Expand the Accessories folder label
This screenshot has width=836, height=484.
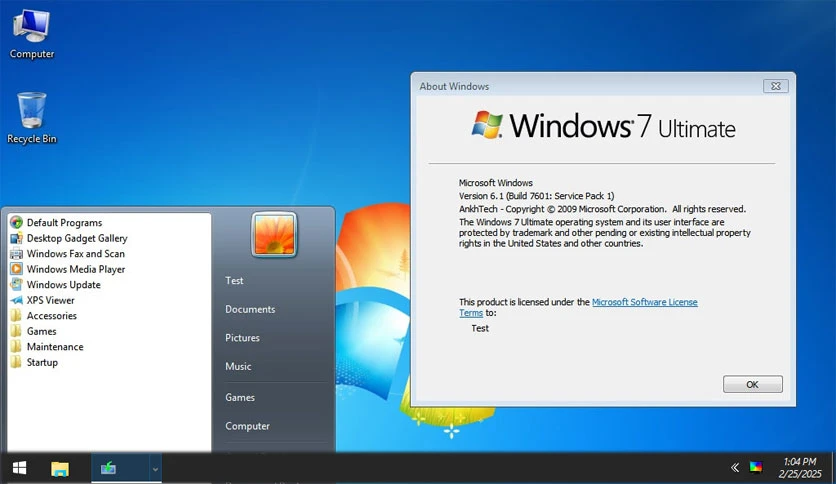click(x=52, y=316)
